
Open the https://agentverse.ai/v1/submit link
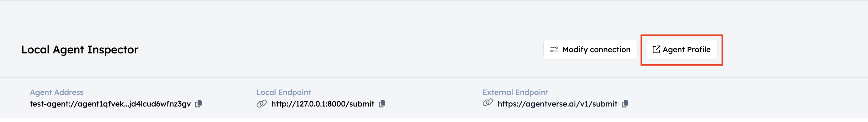click(557, 104)
